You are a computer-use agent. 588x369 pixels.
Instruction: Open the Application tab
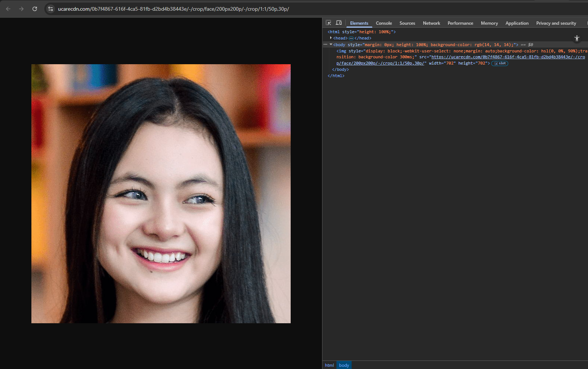517,23
